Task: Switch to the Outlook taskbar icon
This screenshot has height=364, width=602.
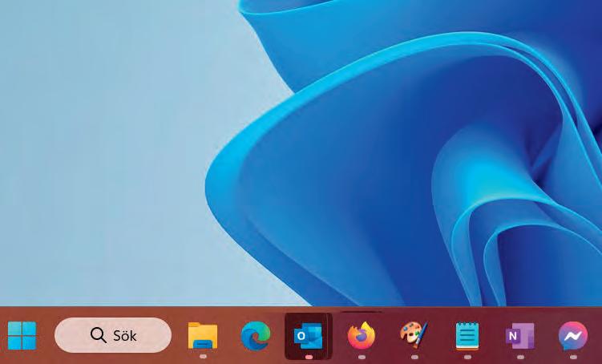Action: 309,336
